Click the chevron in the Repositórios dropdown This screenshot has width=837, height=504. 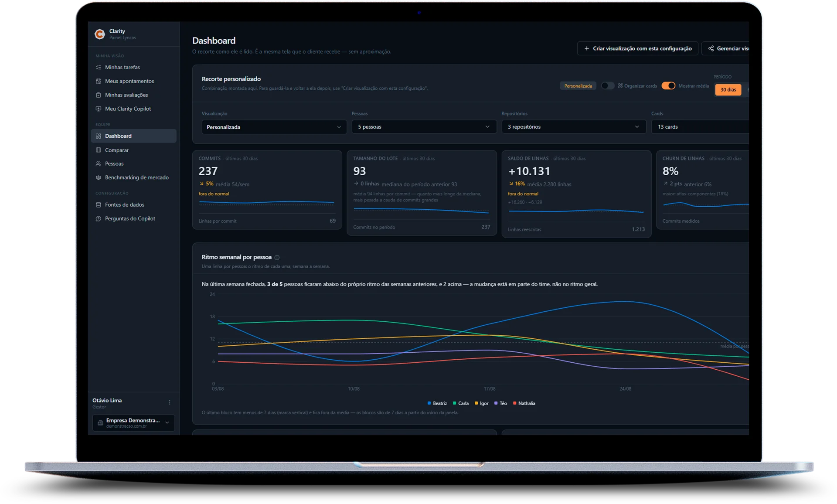pos(637,127)
